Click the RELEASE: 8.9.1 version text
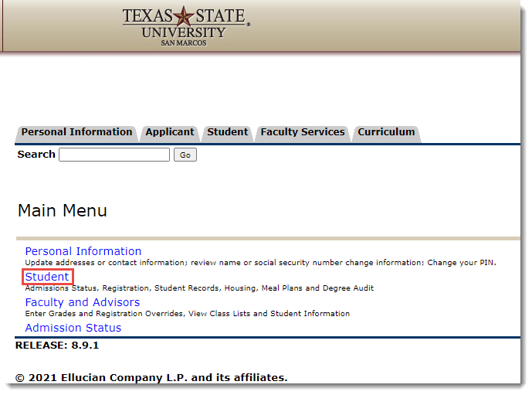Screen dimensions: 532x395 (57, 346)
